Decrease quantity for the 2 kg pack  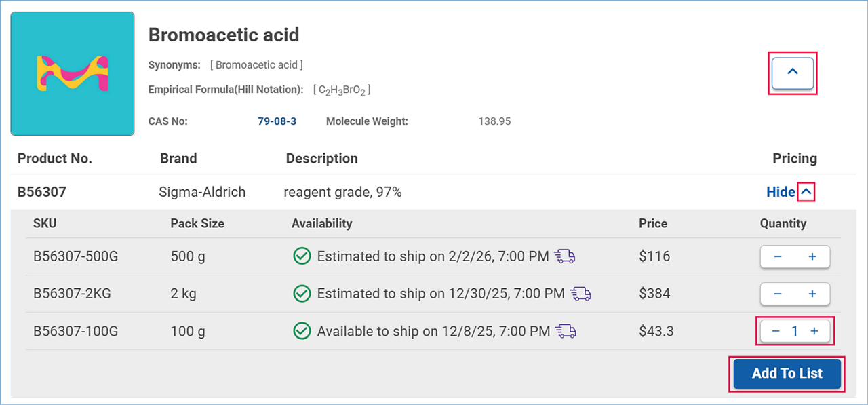778,294
